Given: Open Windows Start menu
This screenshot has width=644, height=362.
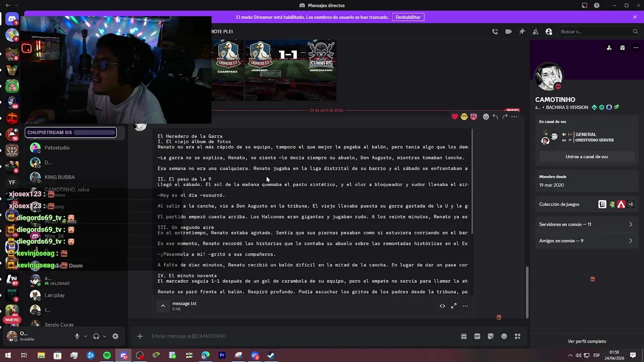Looking at the screenshot, I should tap(8, 355).
